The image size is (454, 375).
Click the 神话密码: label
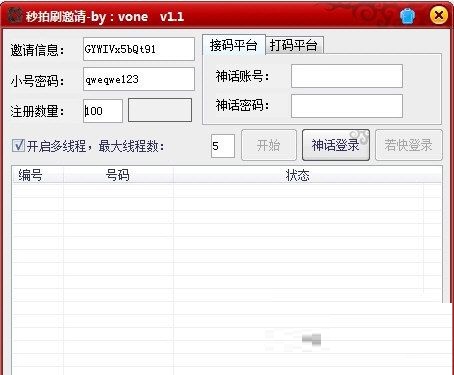coord(242,106)
